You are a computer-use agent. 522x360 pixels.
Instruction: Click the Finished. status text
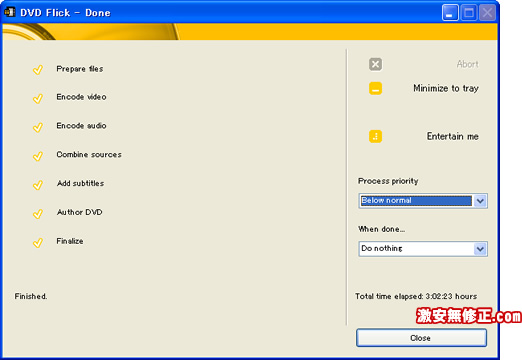pos(31,296)
